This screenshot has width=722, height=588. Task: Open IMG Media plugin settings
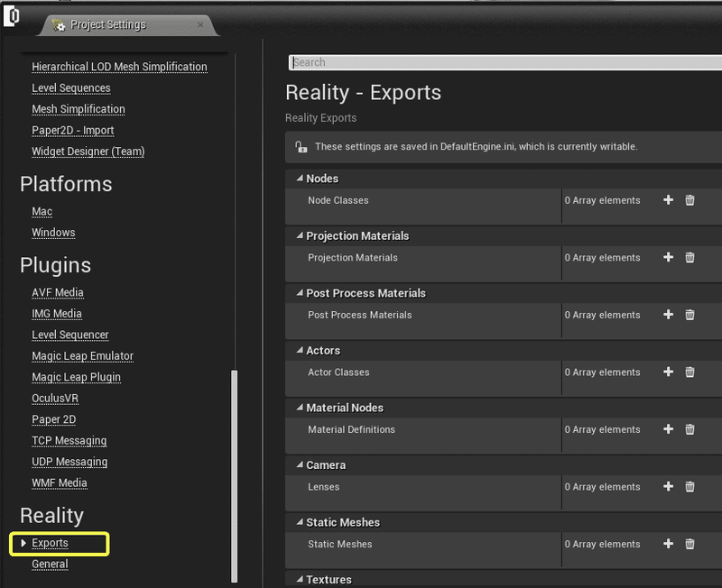[57, 314]
